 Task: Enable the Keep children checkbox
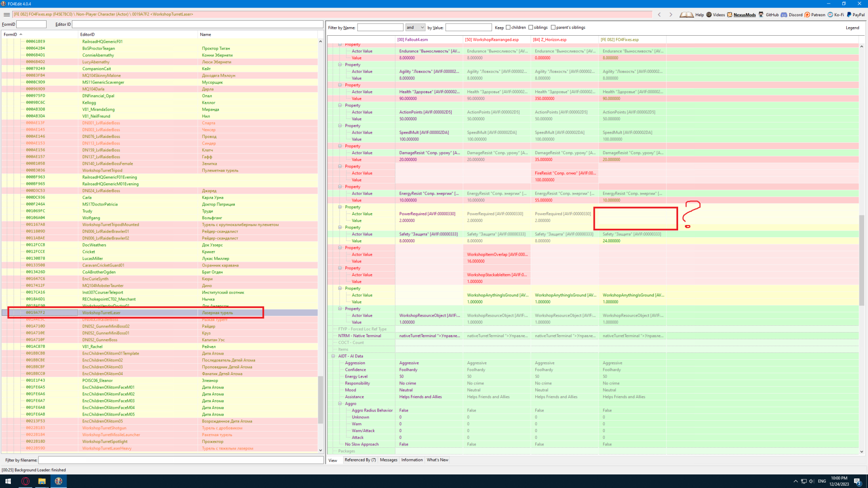point(508,28)
